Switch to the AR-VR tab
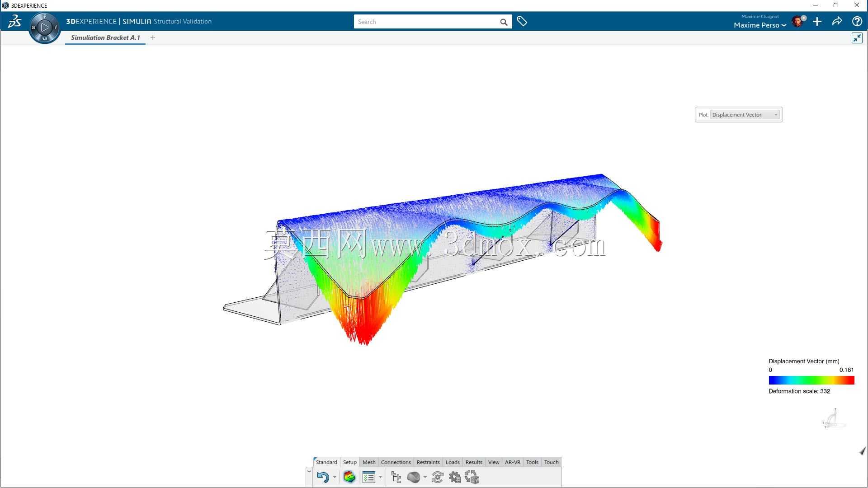868x488 pixels. pyautogui.click(x=513, y=462)
